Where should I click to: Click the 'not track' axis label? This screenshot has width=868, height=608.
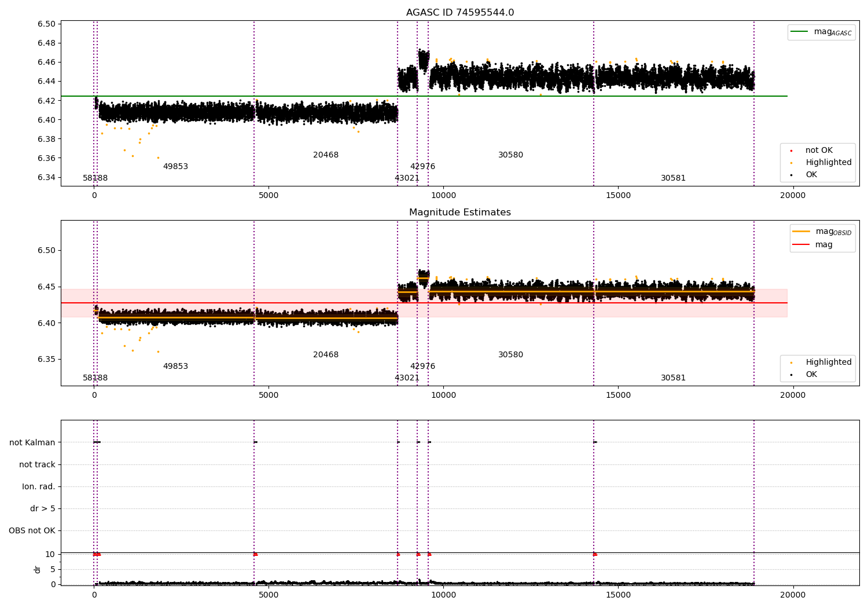[x=37, y=464]
